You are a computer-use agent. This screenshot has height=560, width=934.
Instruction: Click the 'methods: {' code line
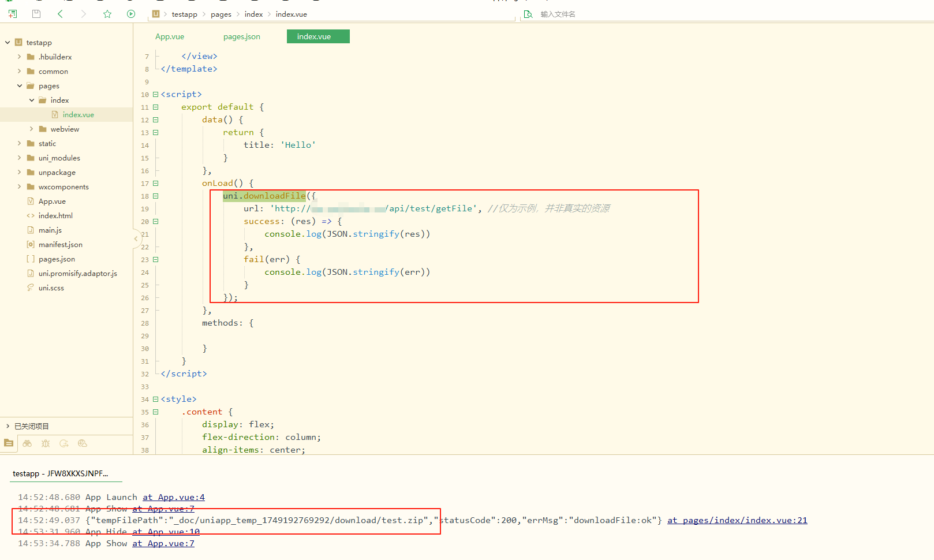(227, 323)
